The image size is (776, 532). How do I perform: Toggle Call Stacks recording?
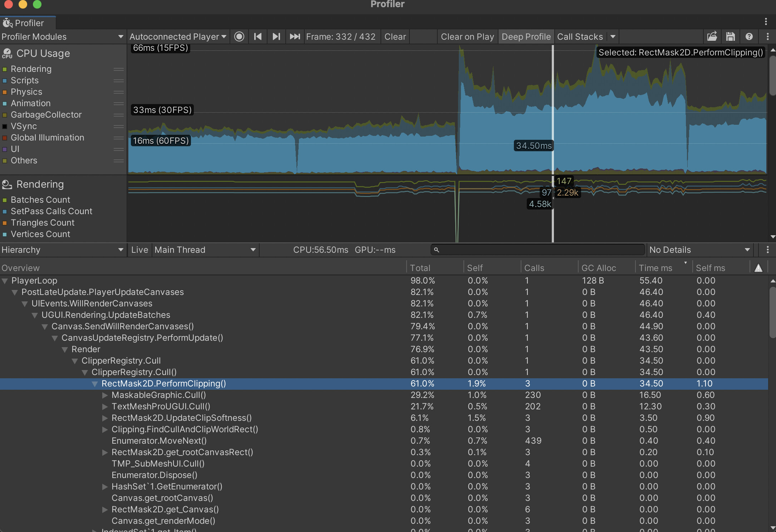tap(580, 37)
